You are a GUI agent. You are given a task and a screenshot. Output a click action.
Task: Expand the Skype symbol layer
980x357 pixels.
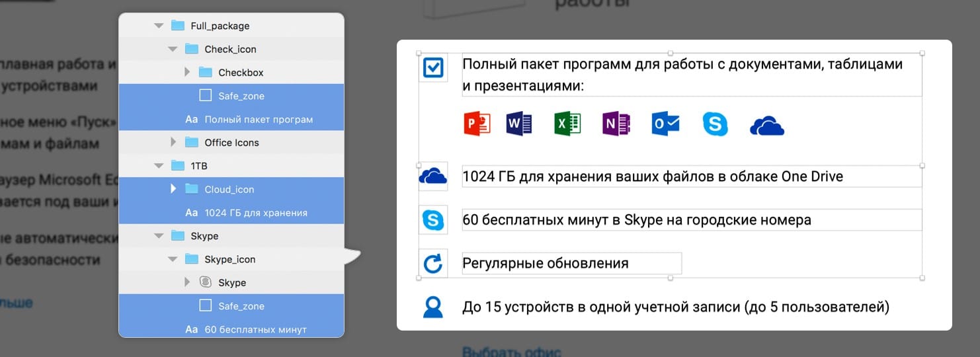pyautogui.click(x=187, y=282)
